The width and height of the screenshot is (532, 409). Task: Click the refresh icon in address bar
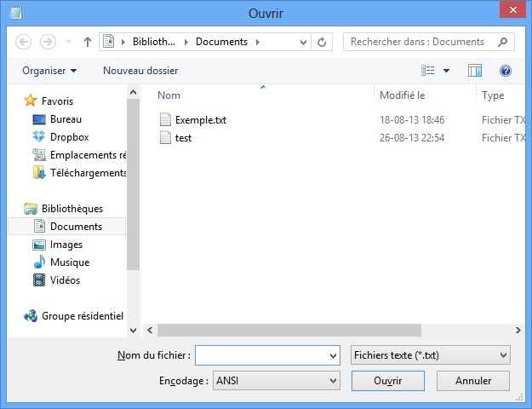322,42
